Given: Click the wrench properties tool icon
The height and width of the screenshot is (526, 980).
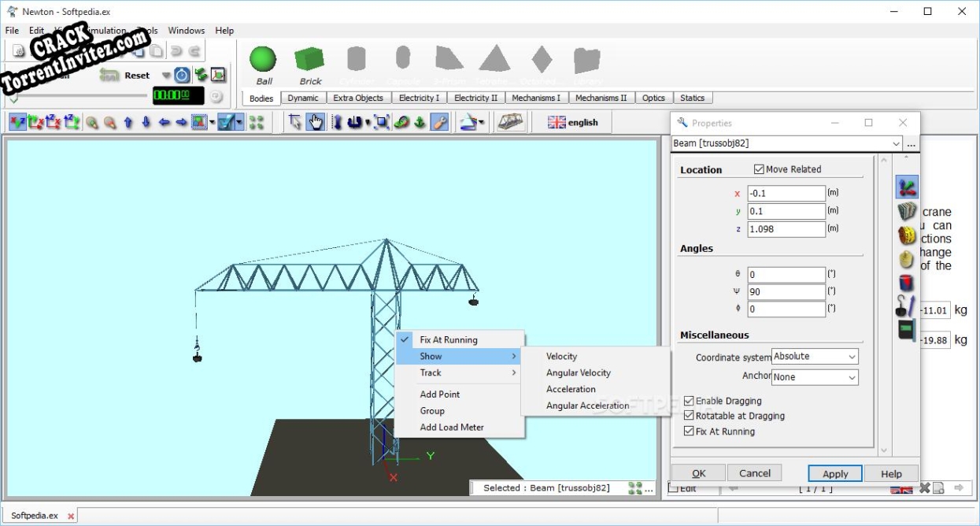Looking at the screenshot, I should [x=440, y=122].
